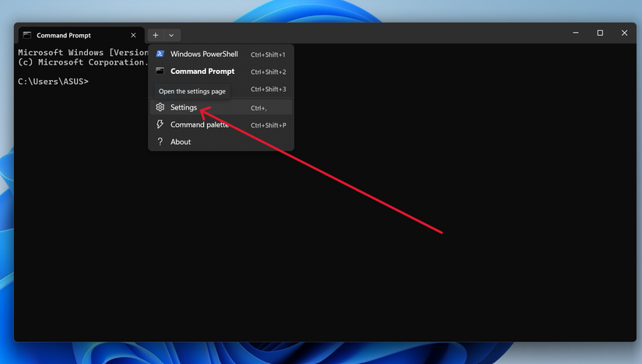Click the Command Prompt tab's terminal icon

click(x=27, y=35)
